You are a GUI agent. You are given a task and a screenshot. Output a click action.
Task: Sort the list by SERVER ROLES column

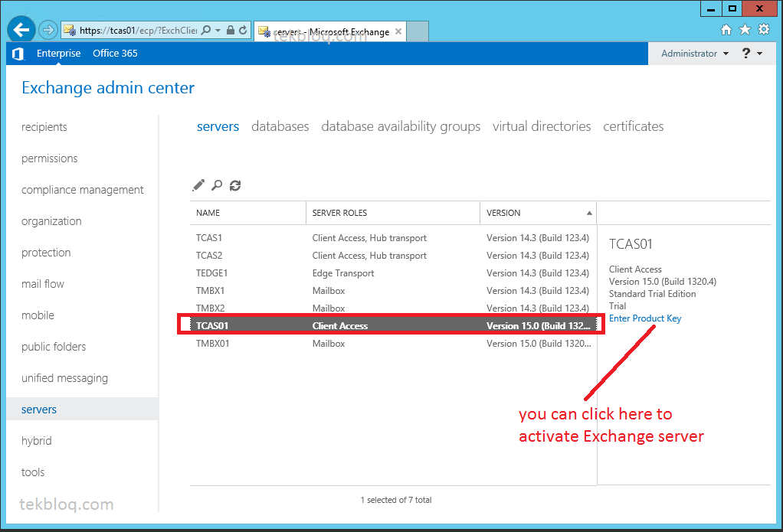click(x=393, y=213)
